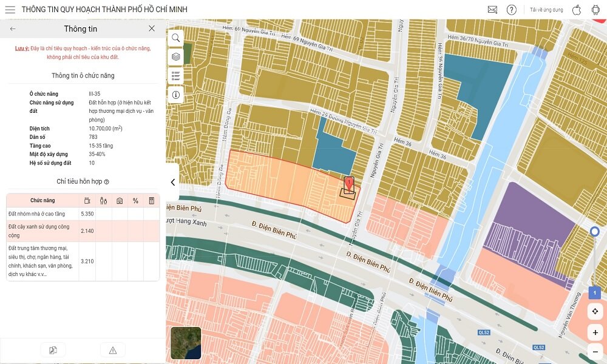Click the transparency slider's circular handle
The width and height of the screenshot is (607, 364).
(595, 232)
